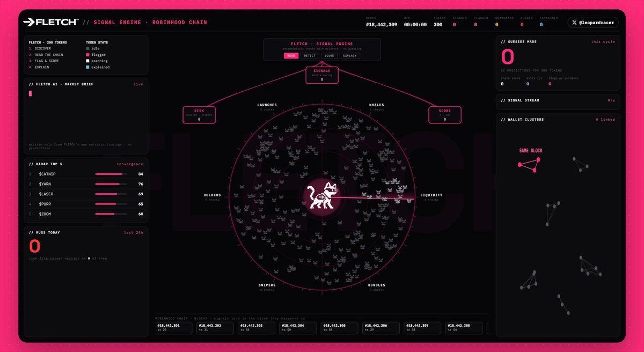
Task: Select the $YARN row in Radar Top 5
Action: [86, 184]
